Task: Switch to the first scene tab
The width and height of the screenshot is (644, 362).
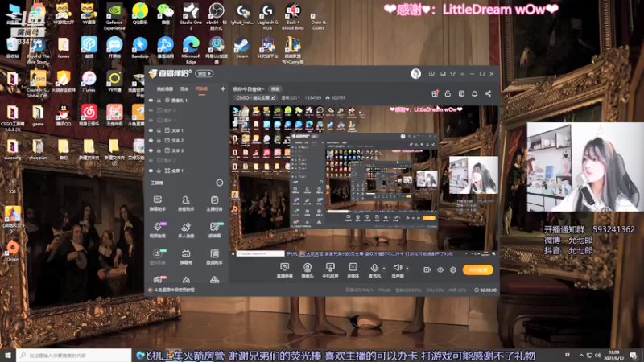Action: coord(165,89)
